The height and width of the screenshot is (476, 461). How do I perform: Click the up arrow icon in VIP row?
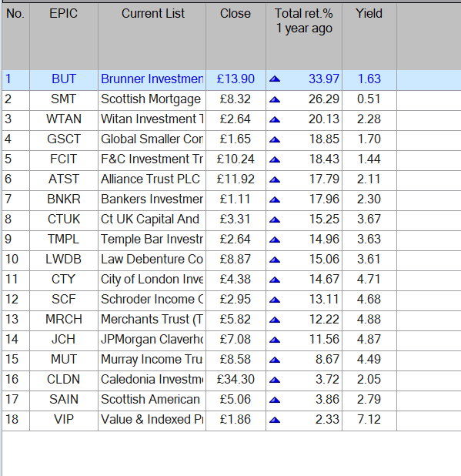[275, 420]
